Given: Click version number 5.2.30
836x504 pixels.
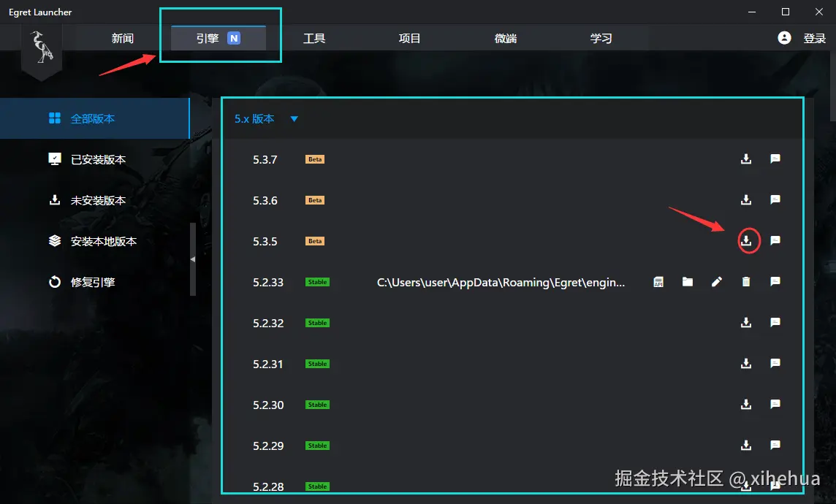Looking at the screenshot, I should click(268, 405).
